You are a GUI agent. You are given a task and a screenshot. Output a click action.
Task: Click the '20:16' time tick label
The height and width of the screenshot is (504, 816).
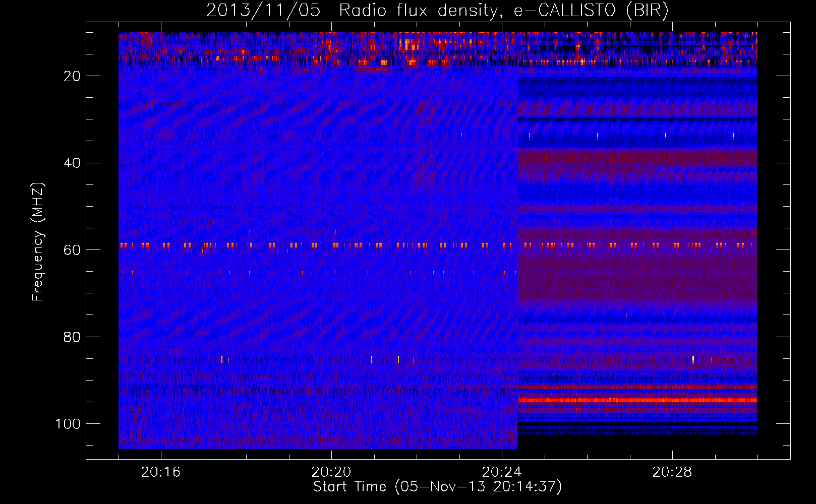(x=161, y=472)
